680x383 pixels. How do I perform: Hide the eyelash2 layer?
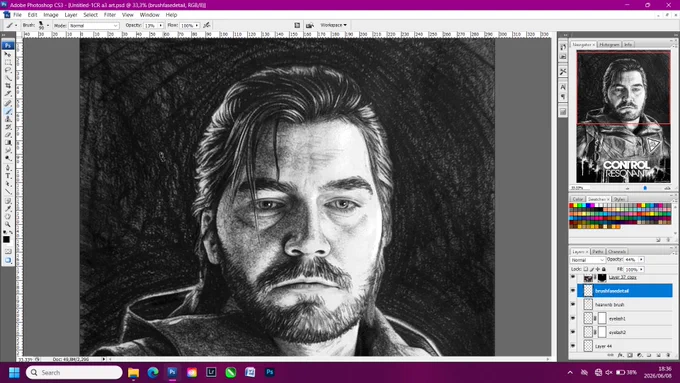pos(573,332)
